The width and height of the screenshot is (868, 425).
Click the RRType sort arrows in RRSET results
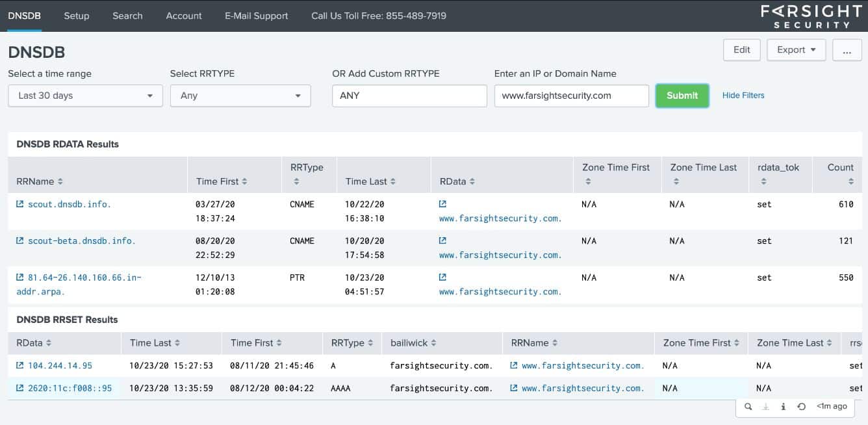(x=370, y=343)
